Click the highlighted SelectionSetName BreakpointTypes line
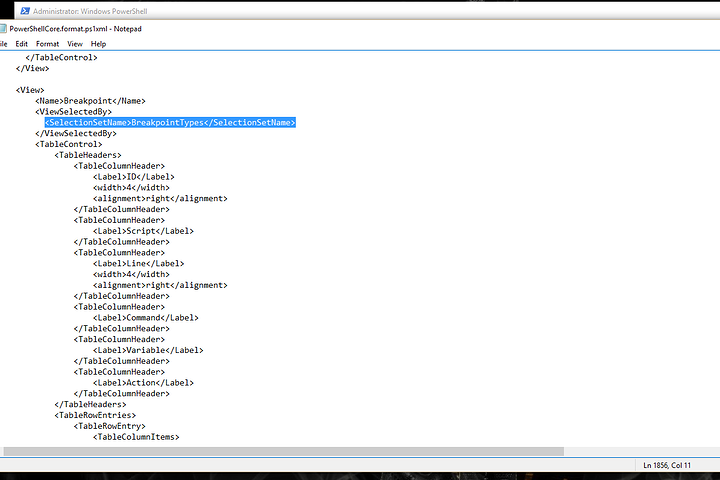Image resolution: width=720 pixels, height=480 pixels. point(170,122)
